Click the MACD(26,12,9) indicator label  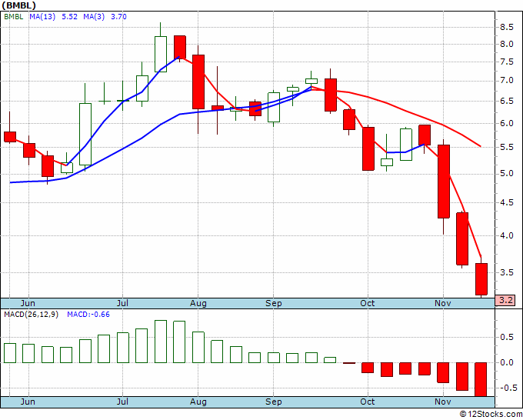(x=31, y=315)
